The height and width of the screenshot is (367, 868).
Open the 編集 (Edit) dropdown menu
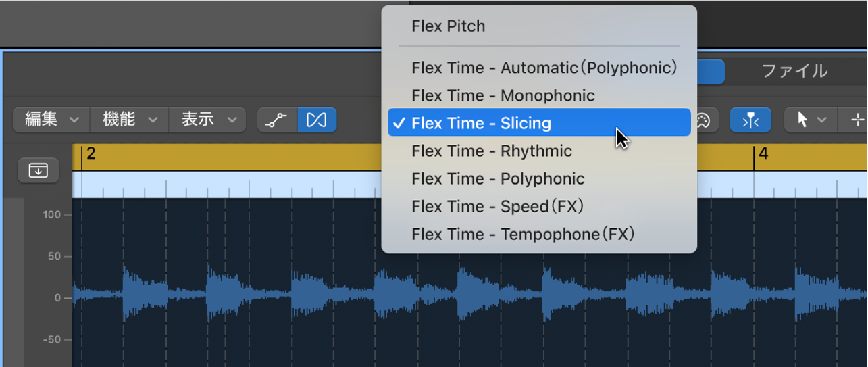click(51, 120)
